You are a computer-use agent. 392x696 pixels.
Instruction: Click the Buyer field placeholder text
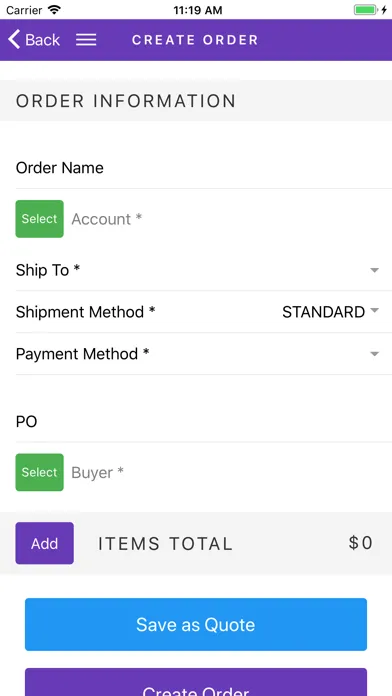(x=97, y=472)
